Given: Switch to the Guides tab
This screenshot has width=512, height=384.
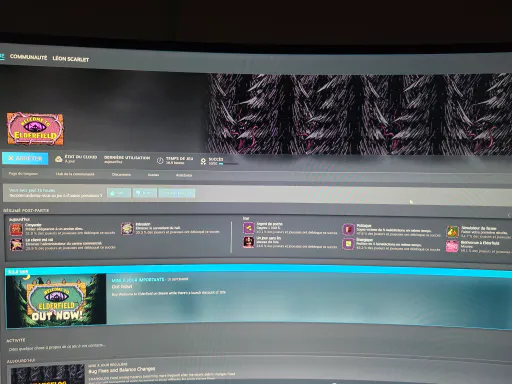Looking at the screenshot, I should (x=153, y=175).
